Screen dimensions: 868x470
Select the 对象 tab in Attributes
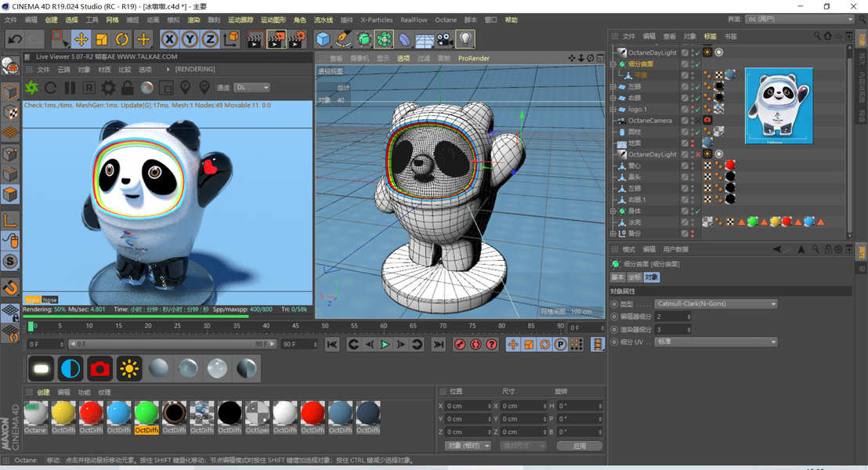(x=652, y=277)
